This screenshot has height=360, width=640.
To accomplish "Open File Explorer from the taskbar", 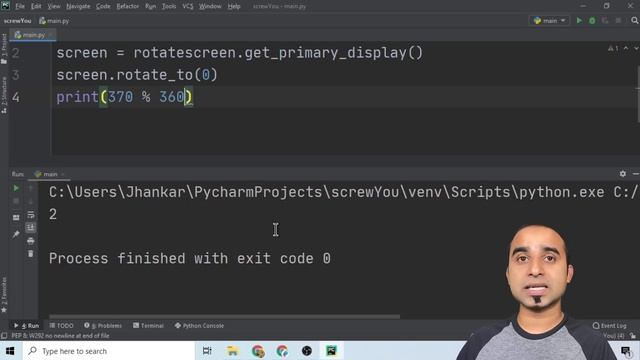I will point(233,351).
